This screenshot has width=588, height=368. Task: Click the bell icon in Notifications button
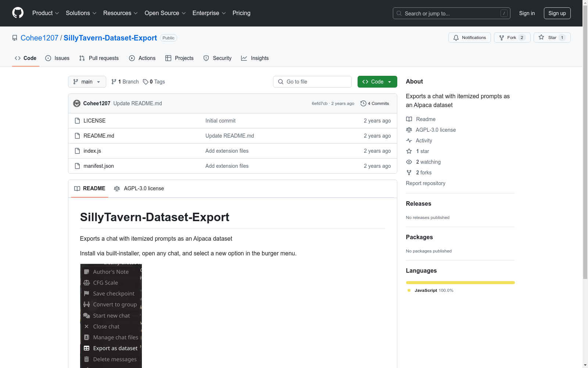[456, 38]
